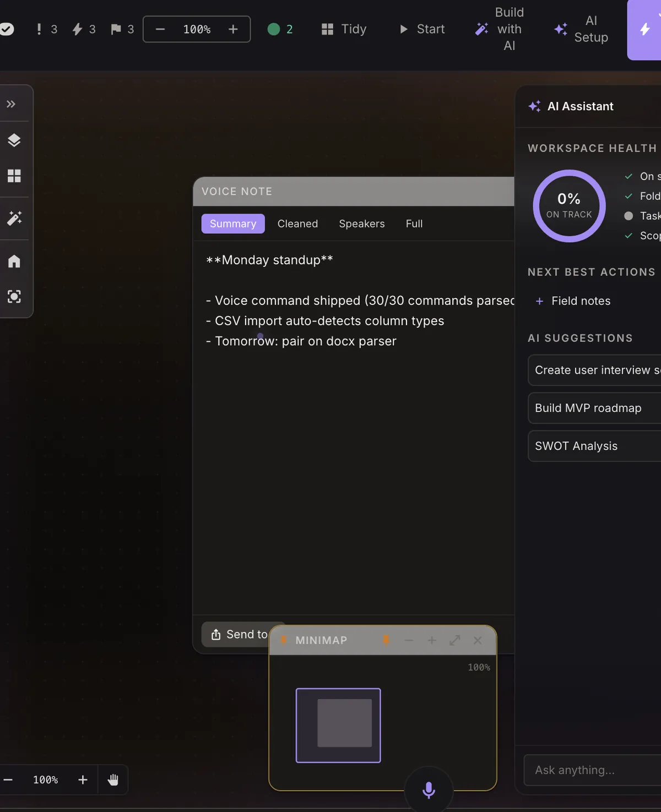Add Field notes next best action

[573, 301]
